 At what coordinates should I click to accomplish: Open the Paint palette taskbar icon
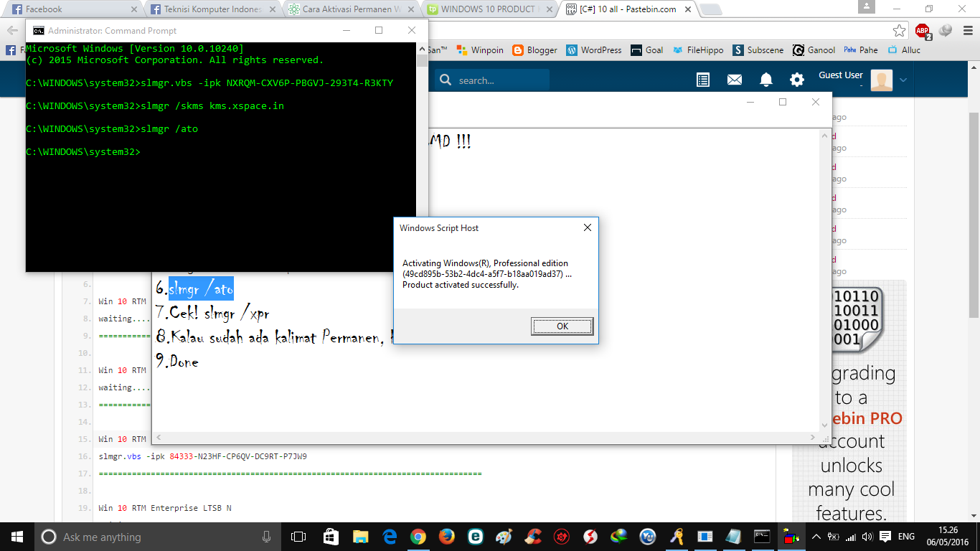coord(504,537)
